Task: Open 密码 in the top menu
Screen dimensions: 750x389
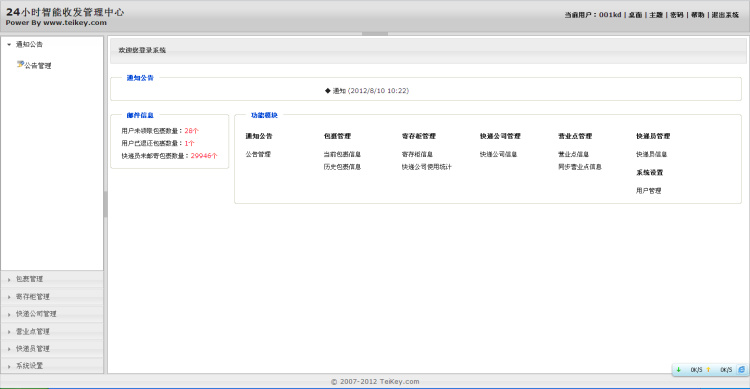Action: 676,15
